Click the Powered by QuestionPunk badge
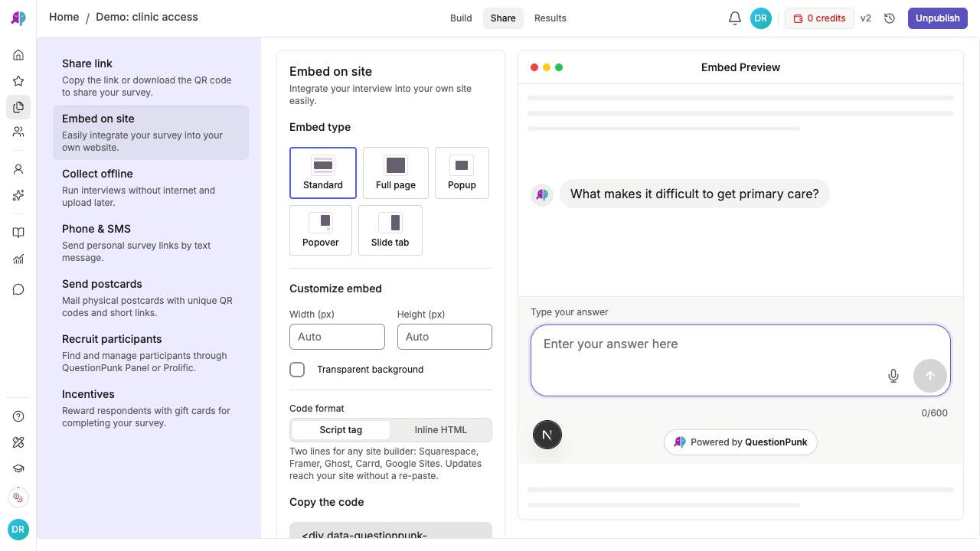Image resolution: width=980 pixels, height=551 pixels. pyautogui.click(x=740, y=442)
